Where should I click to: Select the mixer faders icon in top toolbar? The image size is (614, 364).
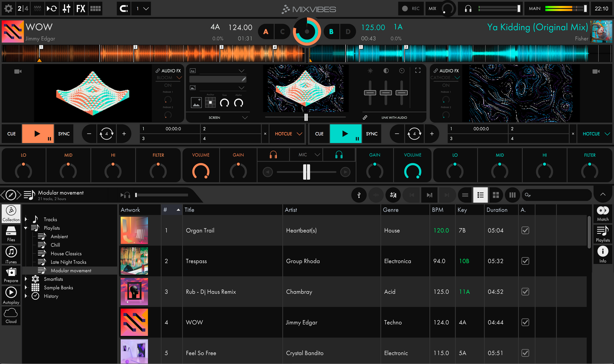coord(66,9)
